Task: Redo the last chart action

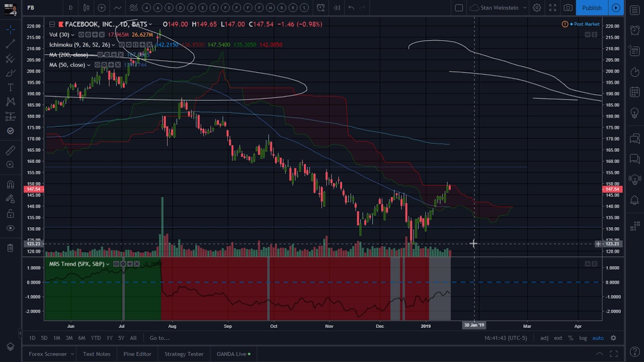Action: click(x=363, y=8)
